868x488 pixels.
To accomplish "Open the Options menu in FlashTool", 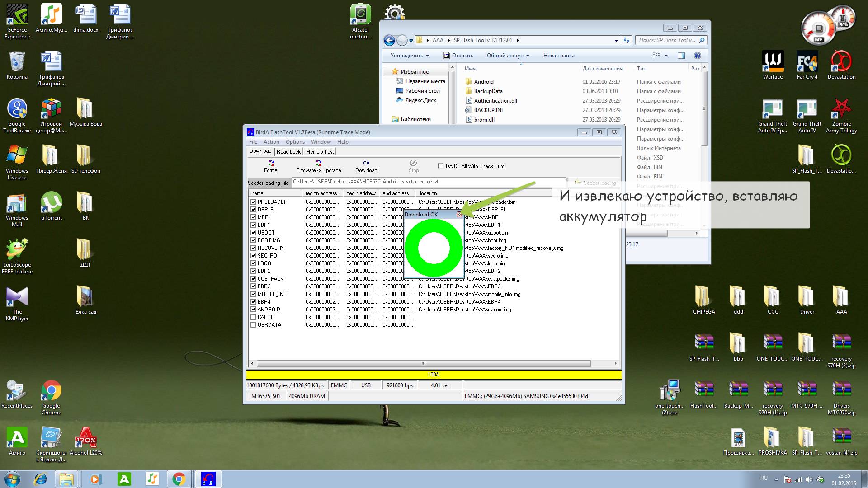I will coord(295,142).
